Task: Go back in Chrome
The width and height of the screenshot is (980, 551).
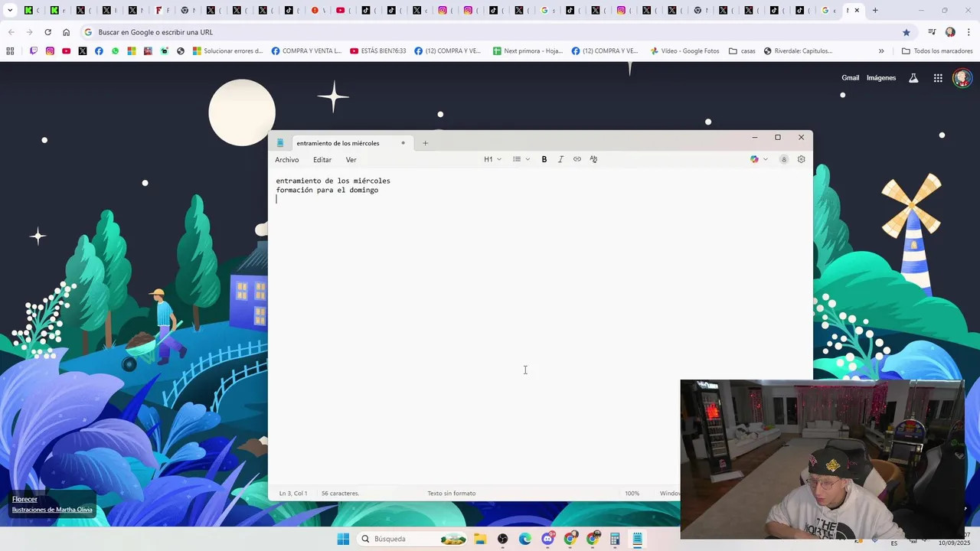Action: 11,32
